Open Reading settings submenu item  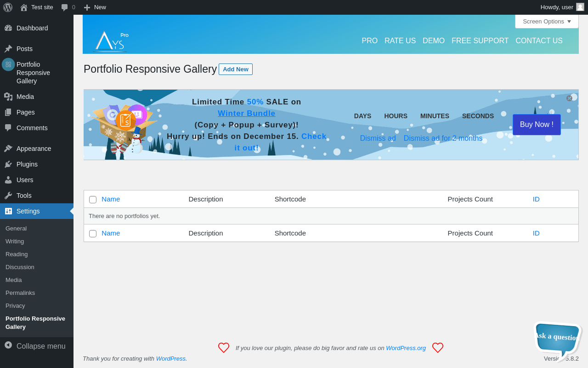(17, 254)
